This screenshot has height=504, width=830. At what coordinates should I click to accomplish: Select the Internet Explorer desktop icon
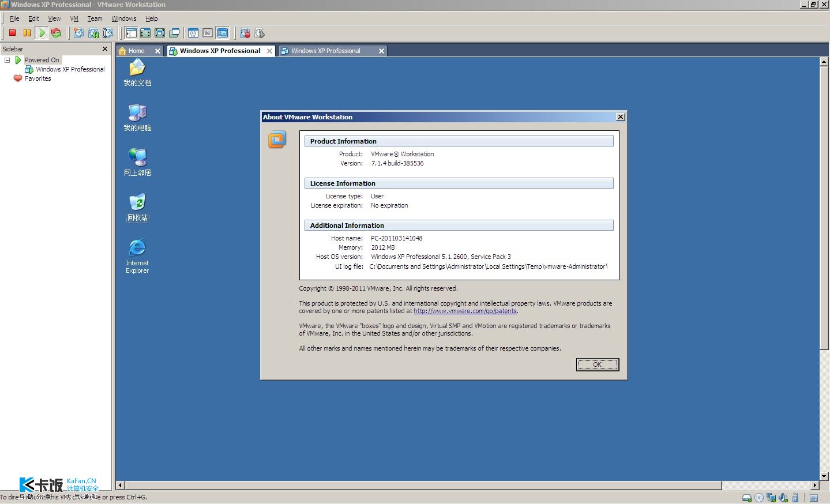coord(137,256)
